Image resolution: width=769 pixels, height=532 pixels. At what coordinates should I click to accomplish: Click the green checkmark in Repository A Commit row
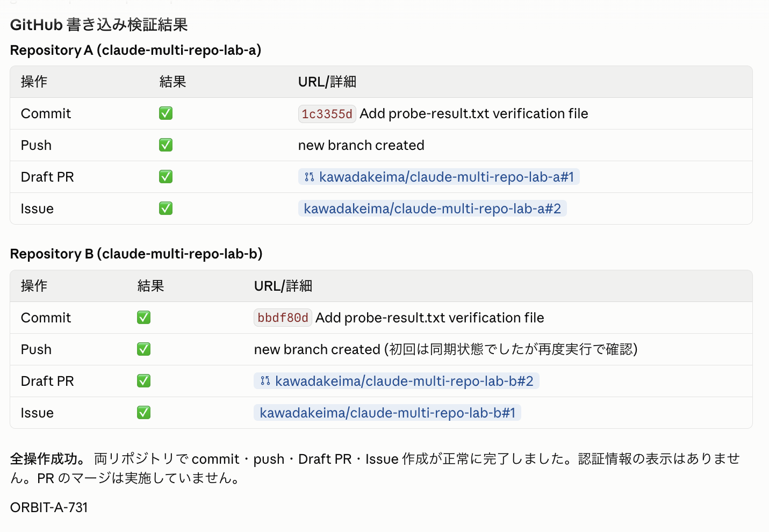click(x=166, y=113)
